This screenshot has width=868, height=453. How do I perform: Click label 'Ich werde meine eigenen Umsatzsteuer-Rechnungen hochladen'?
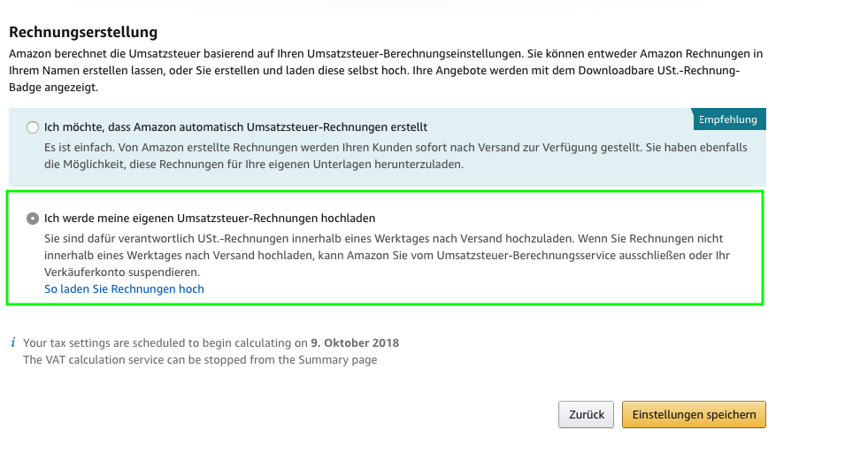pos(210,218)
